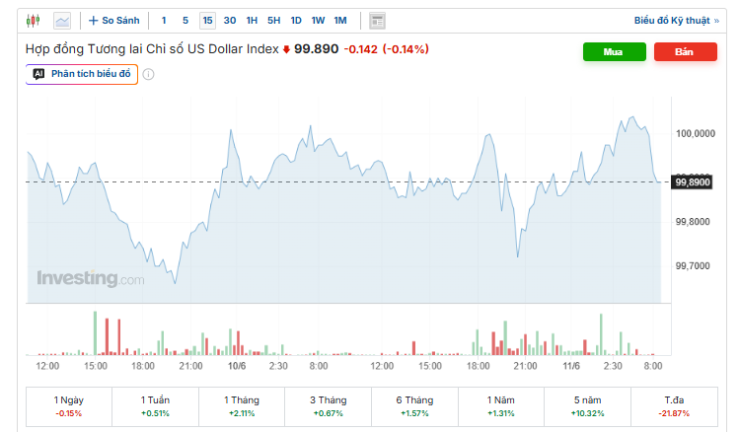Switch to the 1 minute interval

click(x=164, y=21)
